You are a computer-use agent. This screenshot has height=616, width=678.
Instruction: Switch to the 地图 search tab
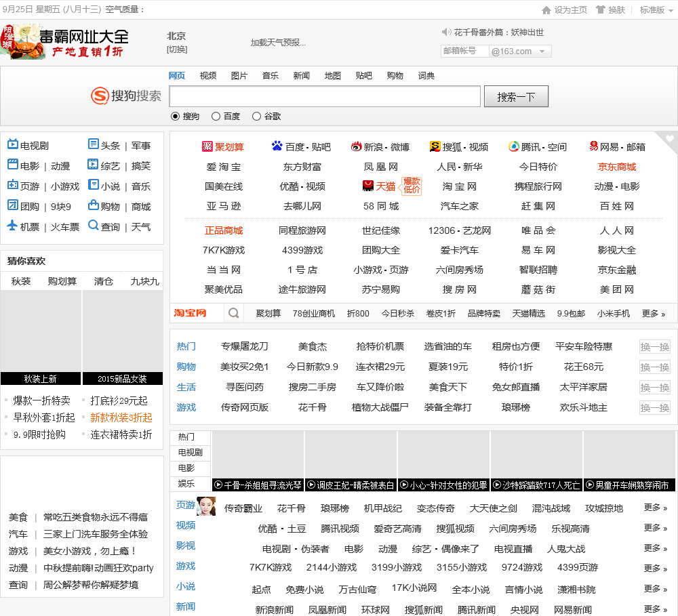(x=333, y=76)
